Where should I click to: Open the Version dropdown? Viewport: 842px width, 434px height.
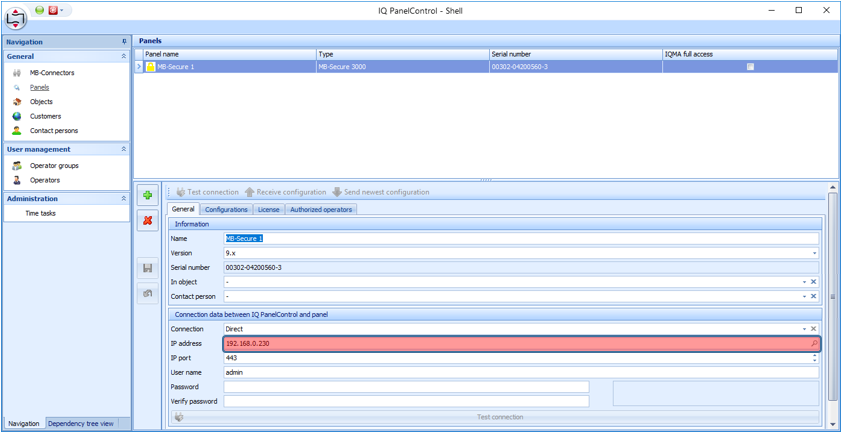814,253
